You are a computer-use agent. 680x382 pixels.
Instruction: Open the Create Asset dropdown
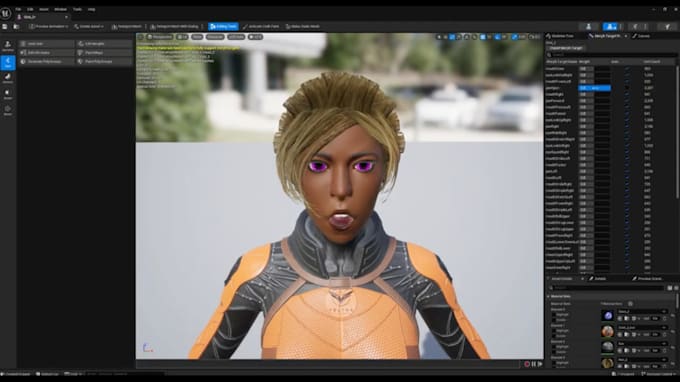[89, 26]
